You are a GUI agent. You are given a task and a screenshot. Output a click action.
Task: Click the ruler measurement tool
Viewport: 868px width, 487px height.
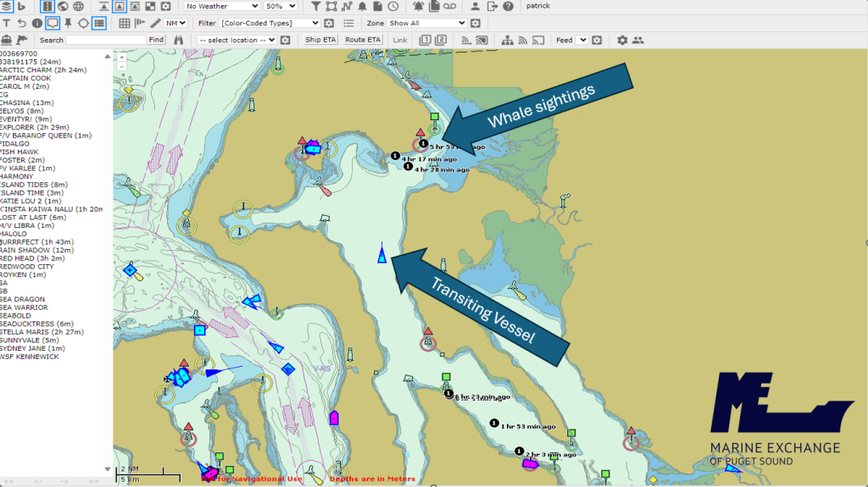[155, 23]
